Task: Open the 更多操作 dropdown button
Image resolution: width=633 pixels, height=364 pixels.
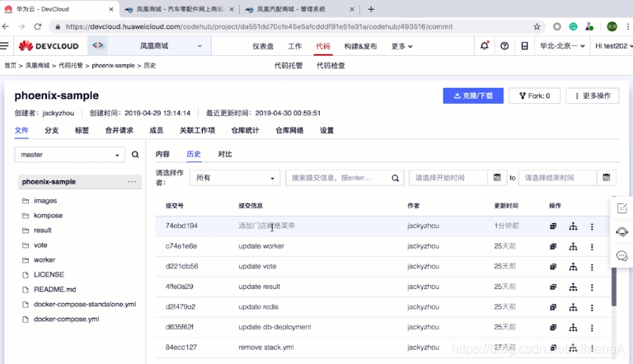Action: coord(593,96)
